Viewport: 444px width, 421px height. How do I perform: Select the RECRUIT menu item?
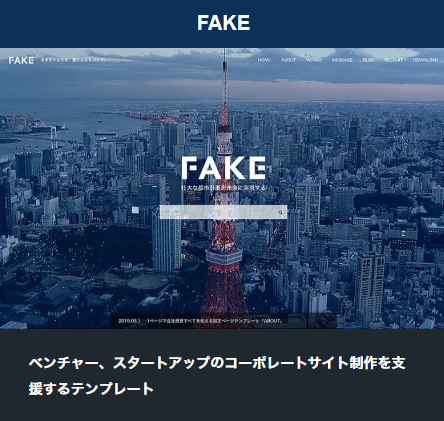tap(393, 60)
